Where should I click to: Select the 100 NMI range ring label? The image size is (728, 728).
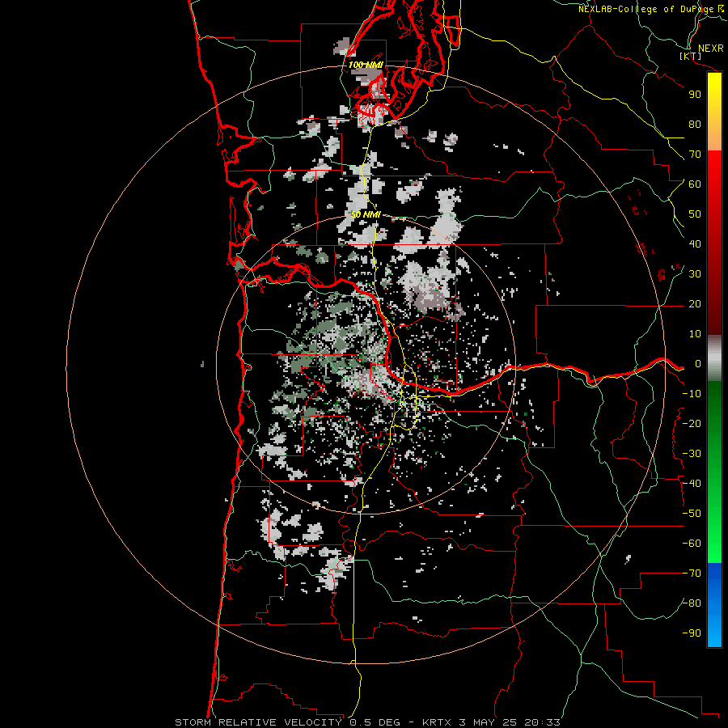pyautogui.click(x=366, y=65)
